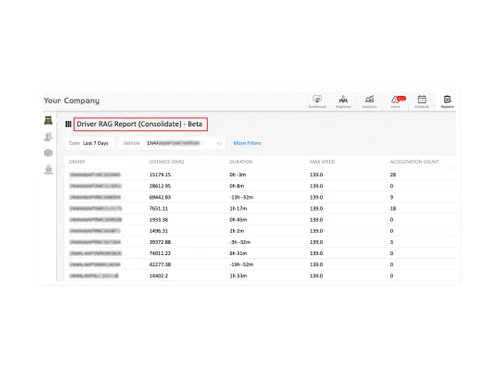Open Alerts with the red badge

[x=397, y=101]
